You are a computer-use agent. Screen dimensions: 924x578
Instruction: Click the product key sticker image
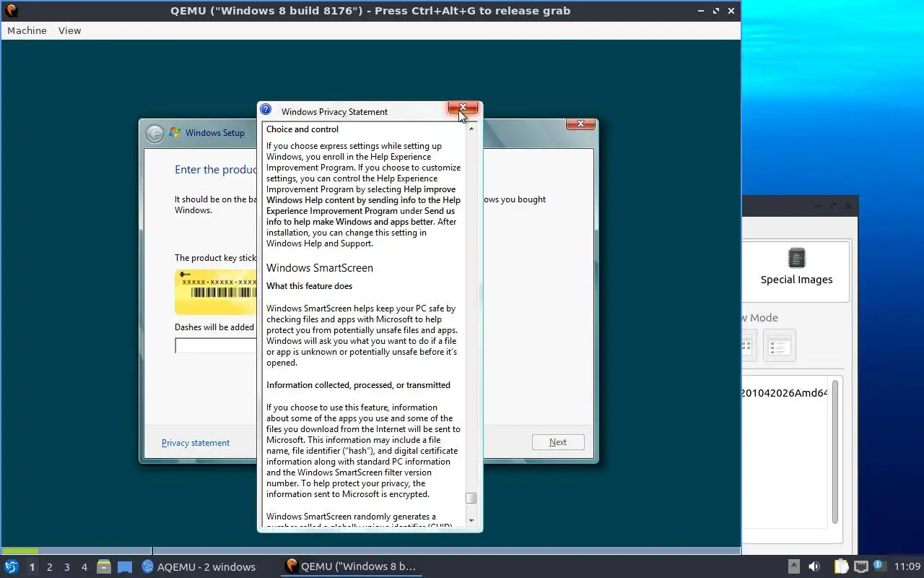coord(216,292)
